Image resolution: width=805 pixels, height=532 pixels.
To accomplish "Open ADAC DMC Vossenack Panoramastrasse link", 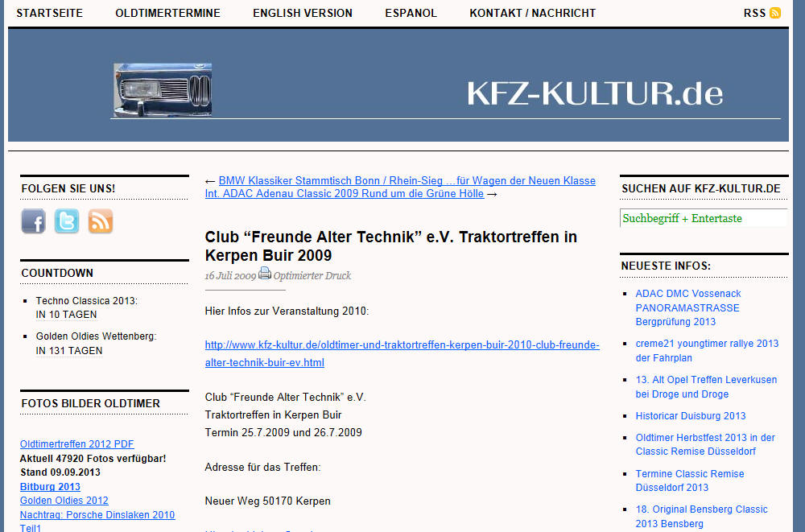I will (688, 307).
